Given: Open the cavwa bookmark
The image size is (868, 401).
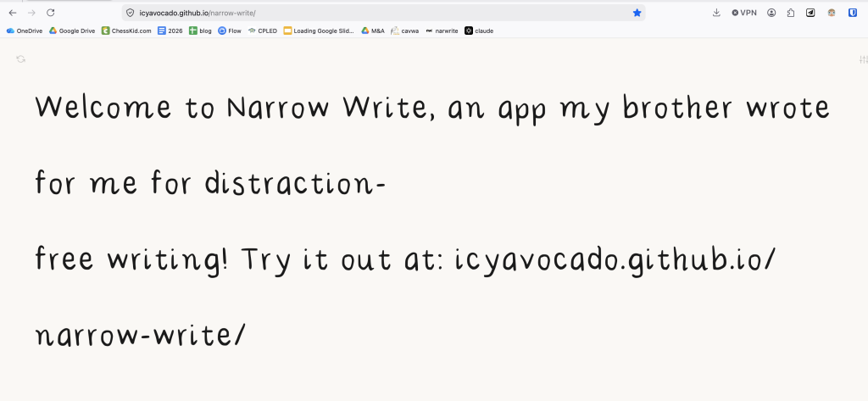Looking at the screenshot, I should (404, 31).
